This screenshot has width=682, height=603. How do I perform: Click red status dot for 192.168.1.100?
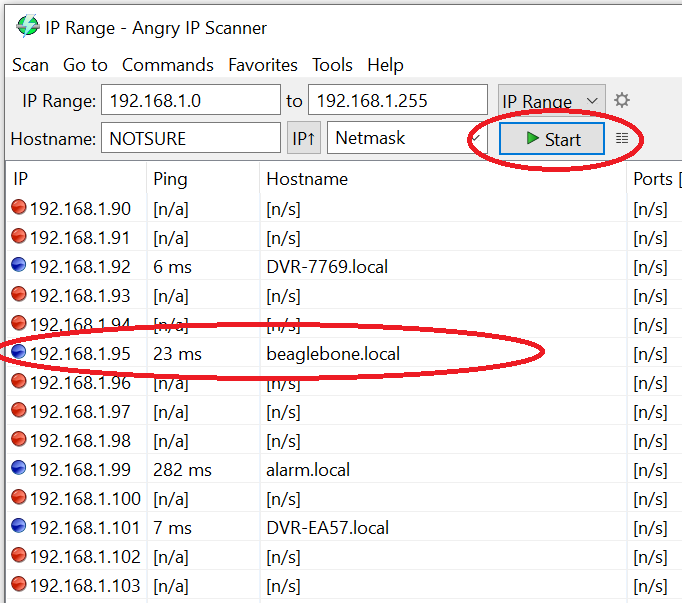19,497
